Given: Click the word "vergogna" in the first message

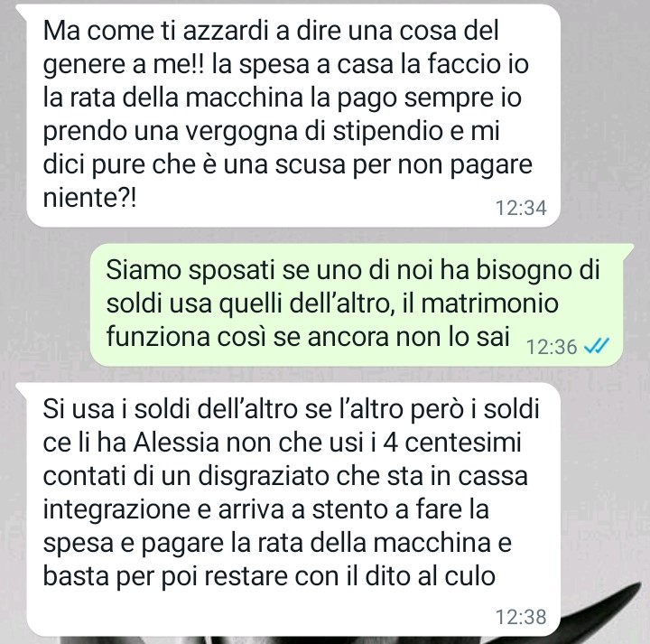Looking at the screenshot, I should (241, 132).
